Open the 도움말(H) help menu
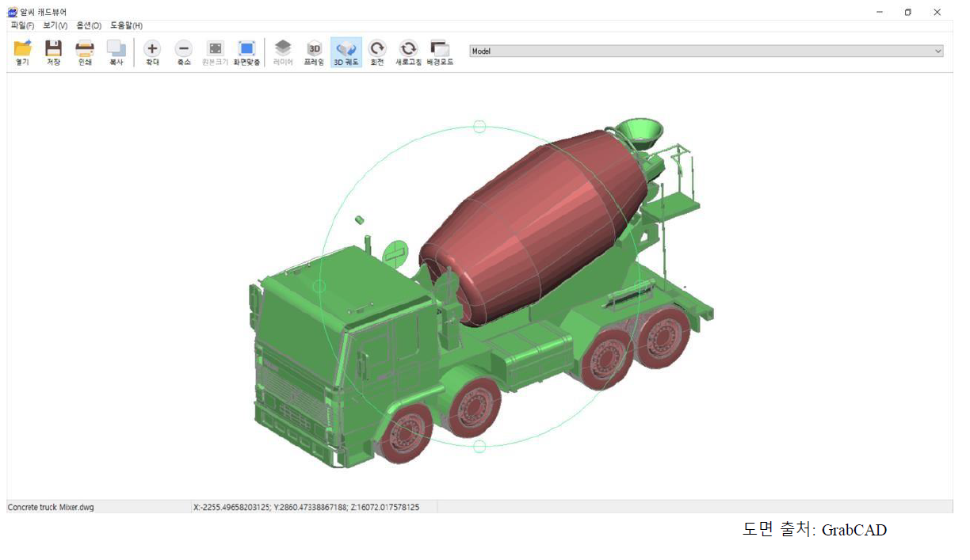The width and height of the screenshot is (970, 560). point(127,25)
